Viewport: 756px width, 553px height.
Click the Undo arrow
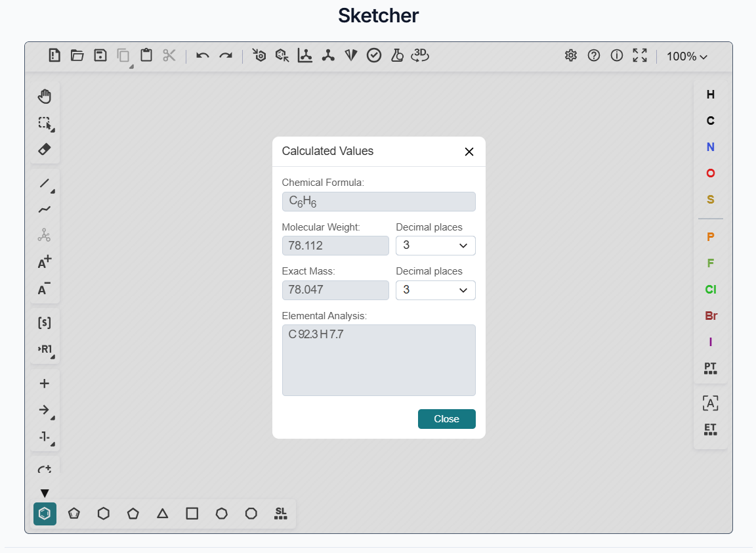click(x=202, y=56)
